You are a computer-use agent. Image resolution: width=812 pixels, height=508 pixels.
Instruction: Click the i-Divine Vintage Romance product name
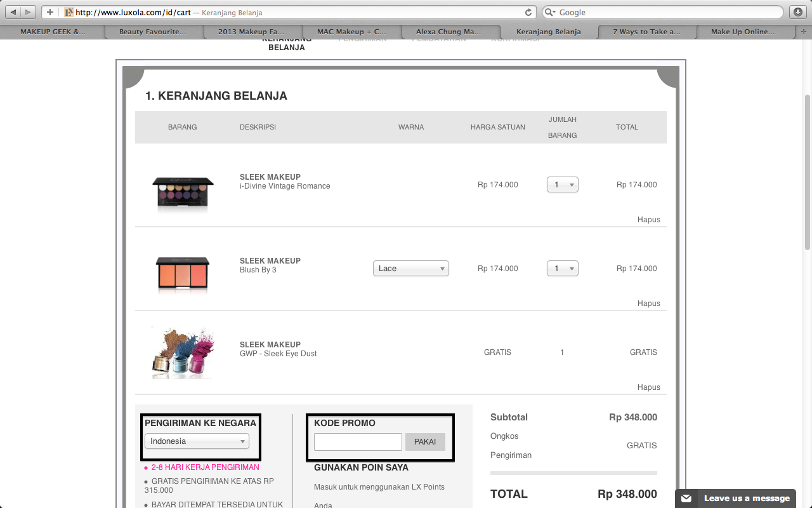click(x=285, y=186)
